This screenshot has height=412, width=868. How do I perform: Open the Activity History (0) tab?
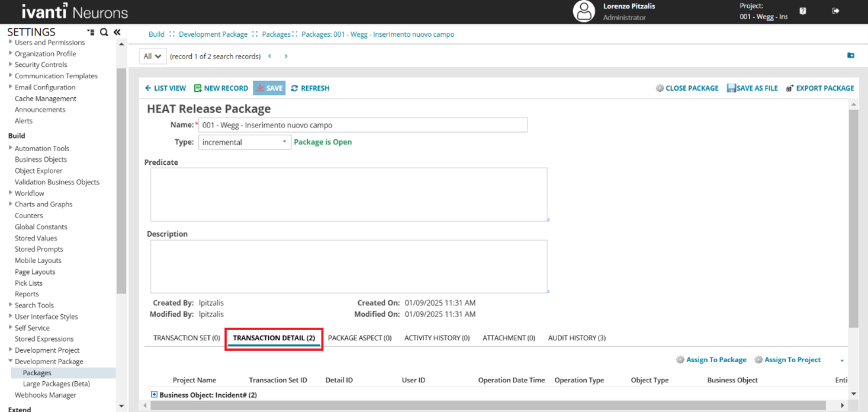(437, 338)
